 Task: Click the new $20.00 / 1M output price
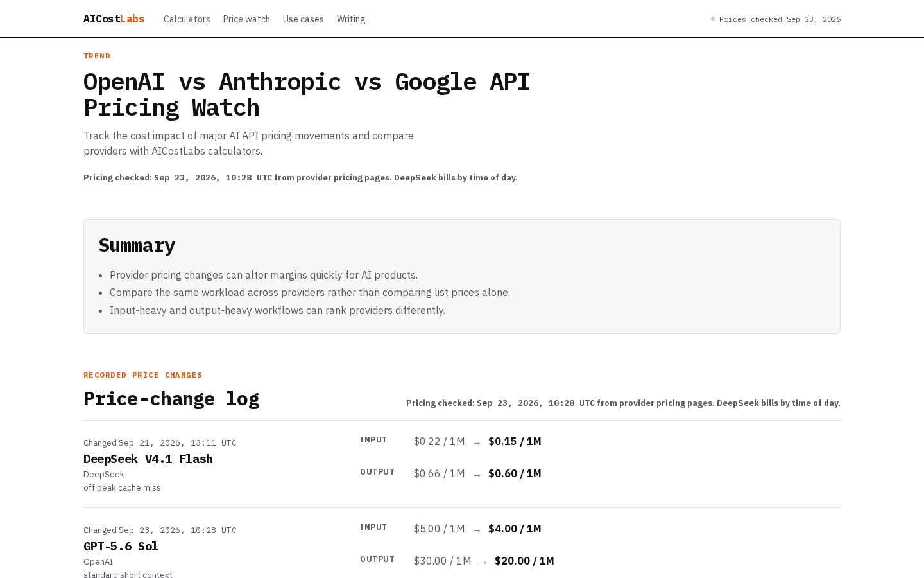[524, 561]
